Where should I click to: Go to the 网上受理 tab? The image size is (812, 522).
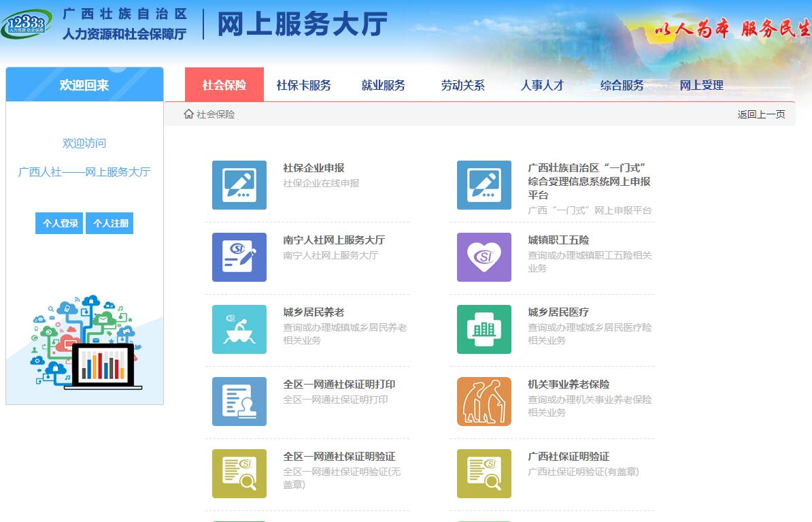[701, 85]
